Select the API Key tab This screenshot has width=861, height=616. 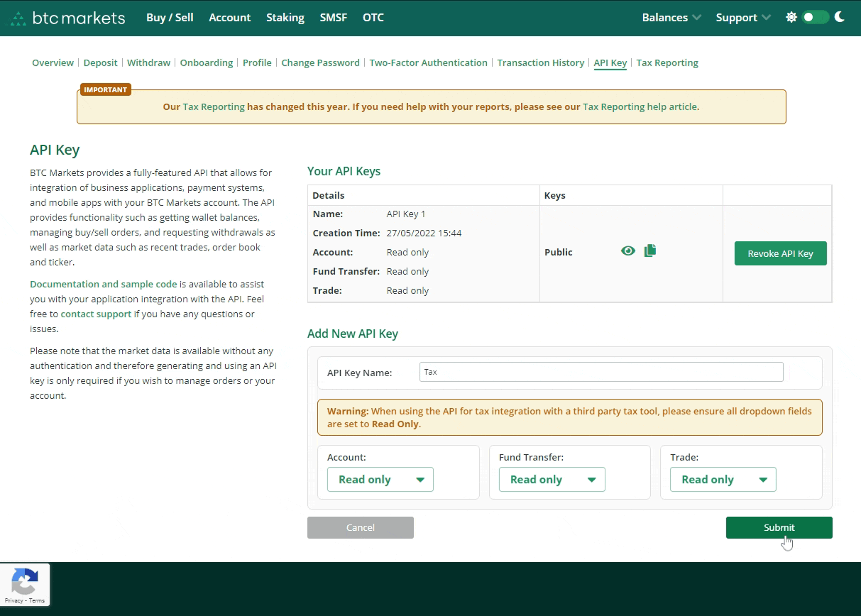point(610,62)
